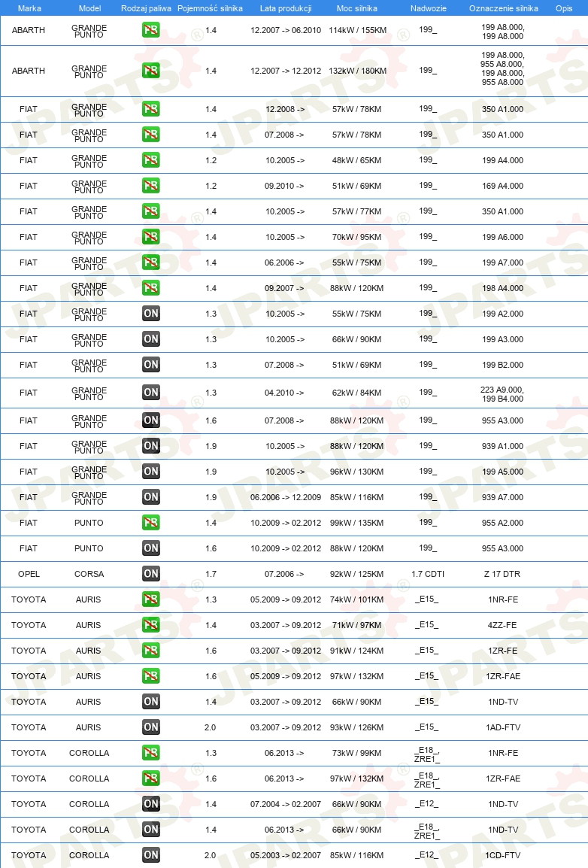Click the 1CD-FTV engine code cell
The width and height of the screenshot is (588, 868).
503,855
